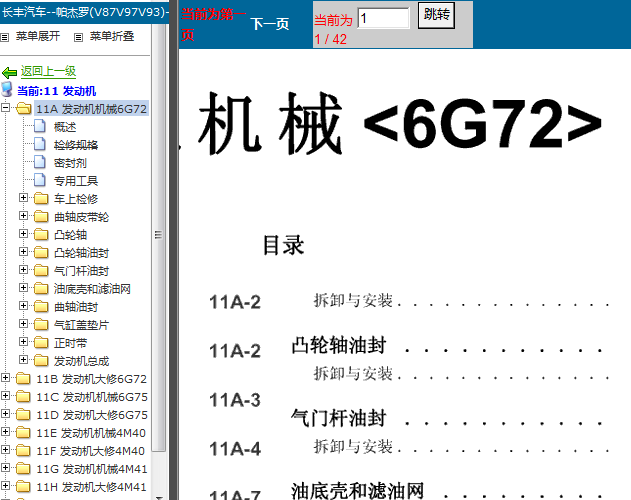Select the 11E 发动机机械4M40 tree label
Viewport: 631px width, 500px height.
91,433
